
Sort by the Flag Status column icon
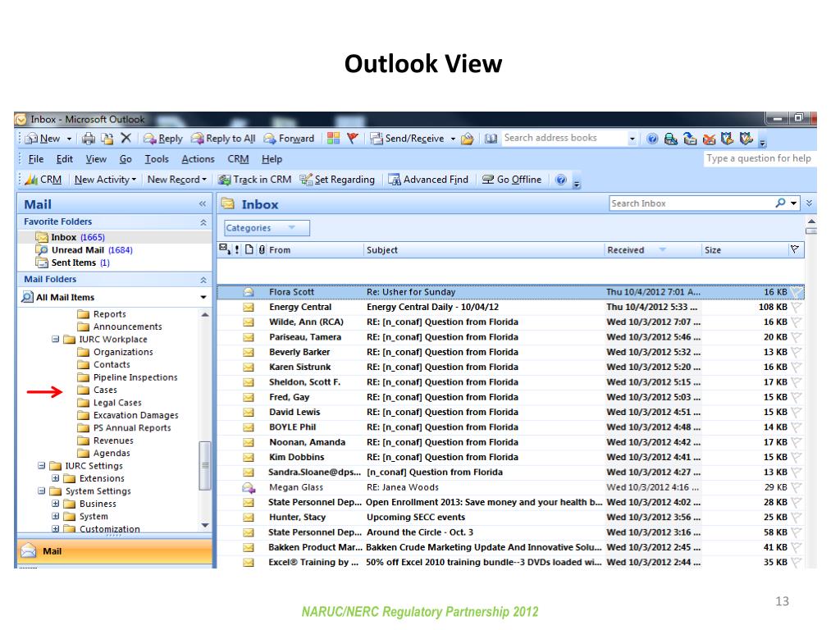794,249
